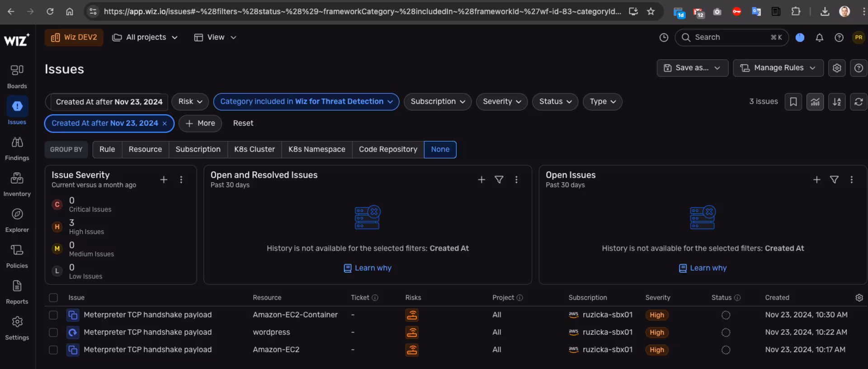868x369 pixels.
Task: Click the bookmark saved views icon
Action: [793, 102]
